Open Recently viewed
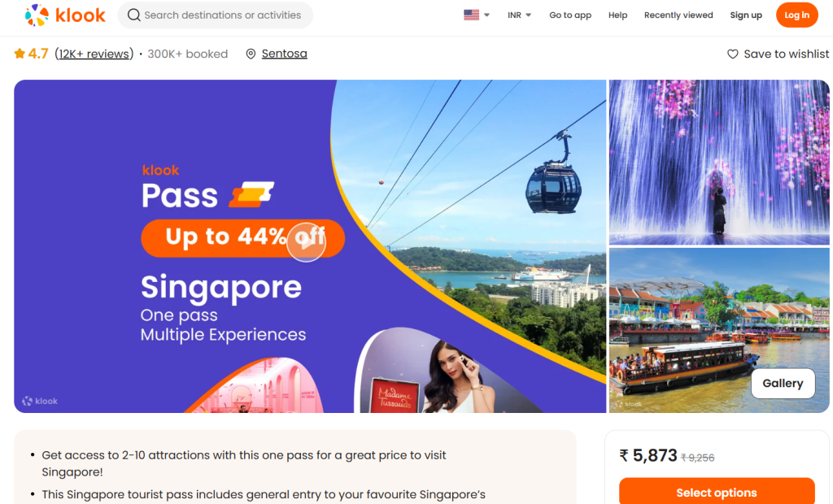833x504 pixels. (x=678, y=15)
